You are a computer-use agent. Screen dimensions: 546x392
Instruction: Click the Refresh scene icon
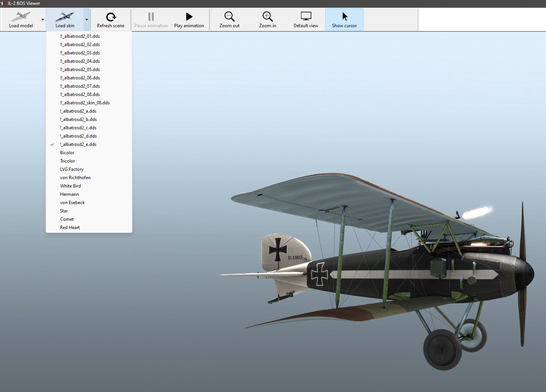coord(111,17)
